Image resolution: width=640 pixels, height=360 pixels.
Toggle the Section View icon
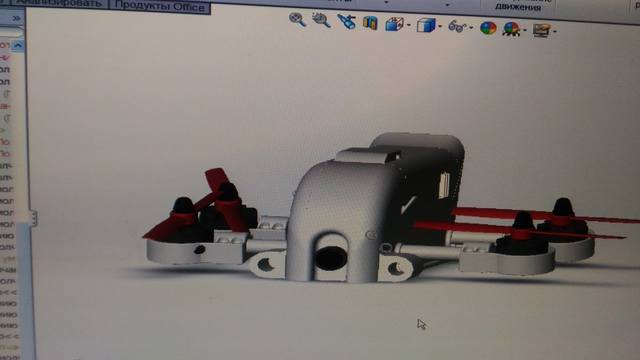[370, 23]
